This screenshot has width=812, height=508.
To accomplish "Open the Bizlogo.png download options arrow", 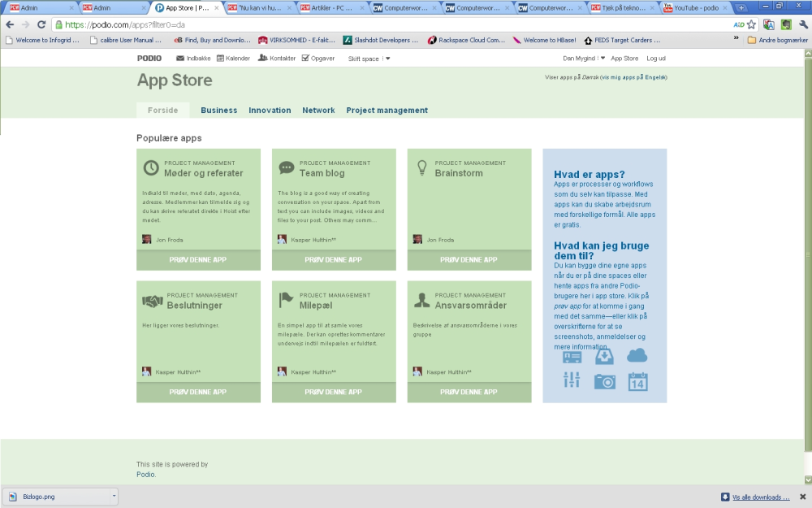I will tap(114, 496).
